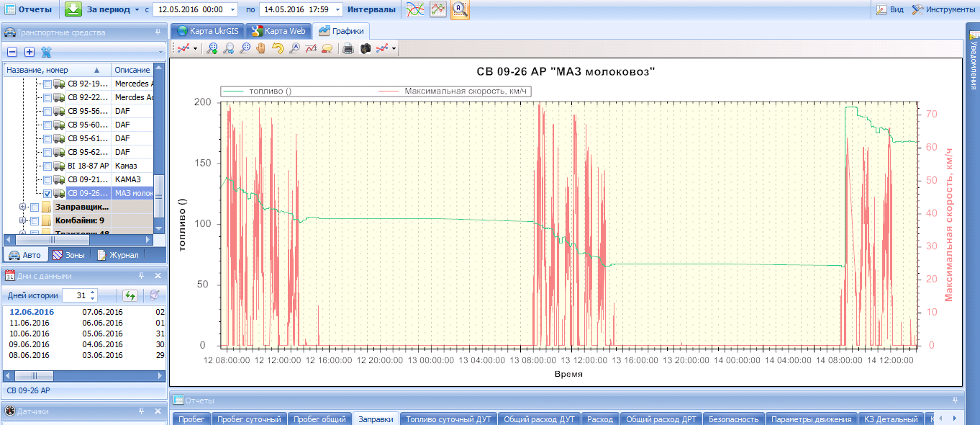Take a chart snapshot with the camera icon
This screenshot has height=425, width=980.
[365, 48]
